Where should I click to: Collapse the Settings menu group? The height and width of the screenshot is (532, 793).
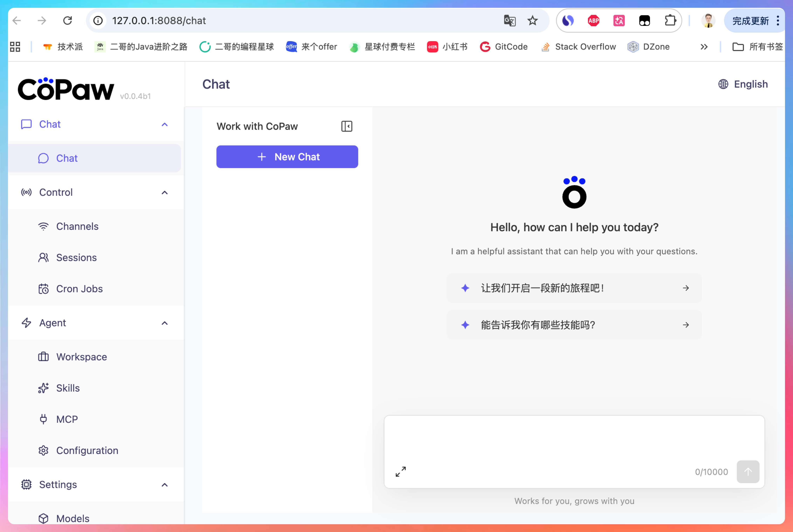point(164,485)
